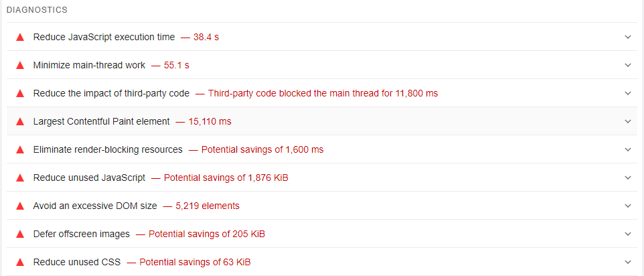Click warning icon next to Reduce unused JavaScript
644x276 pixels.
coord(20,178)
